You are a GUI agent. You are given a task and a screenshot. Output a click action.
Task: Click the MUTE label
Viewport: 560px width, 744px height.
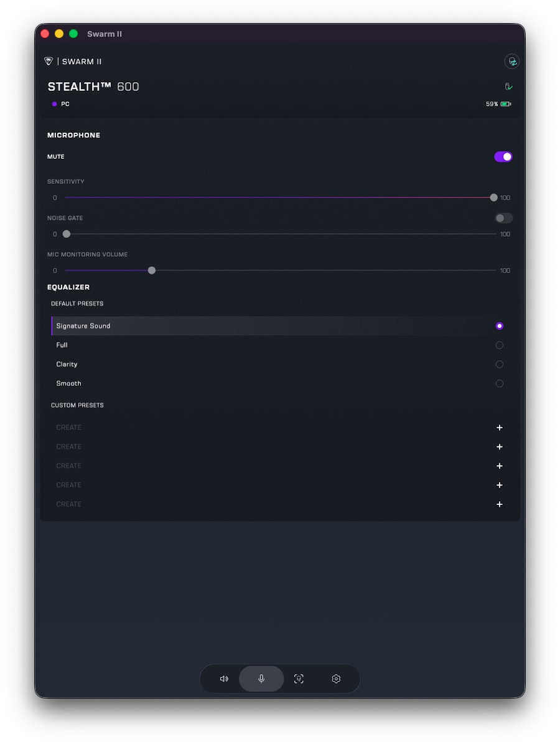(x=55, y=156)
